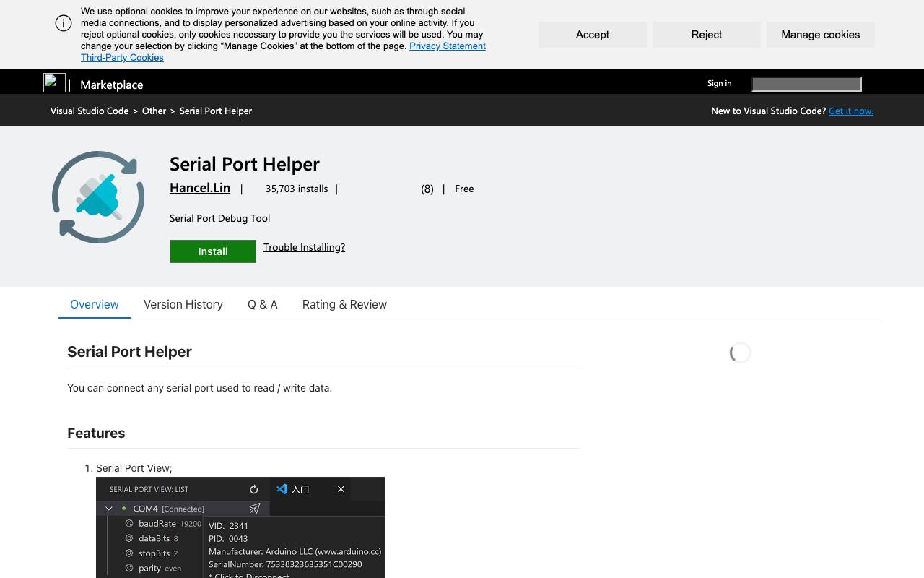Screen dimensions: 924x578
Task: Click Sign in
Action: (x=719, y=83)
